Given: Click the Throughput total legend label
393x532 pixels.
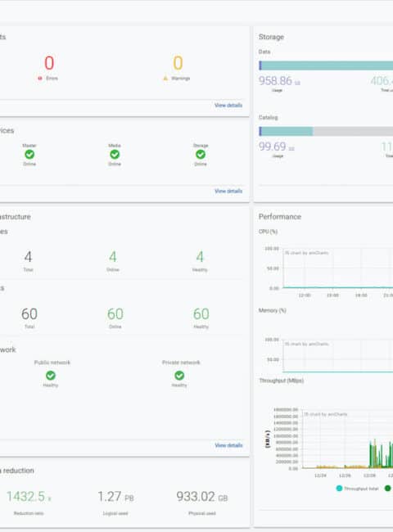Looking at the screenshot, I should [361, 489].
